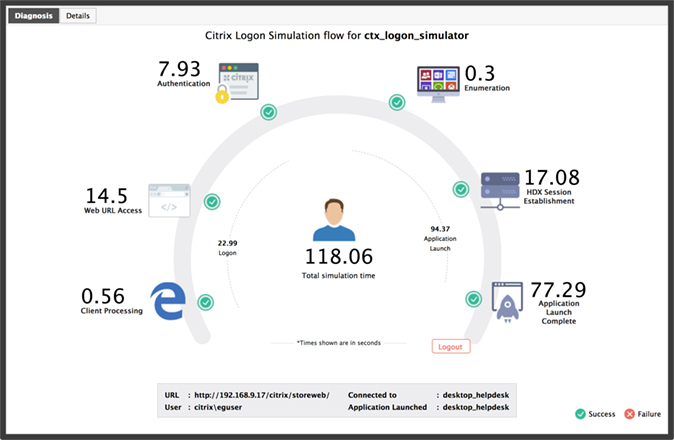Click the Connected to desktop_helpdesk value
Screen dimensions: 674x440
tap(476, 395)
